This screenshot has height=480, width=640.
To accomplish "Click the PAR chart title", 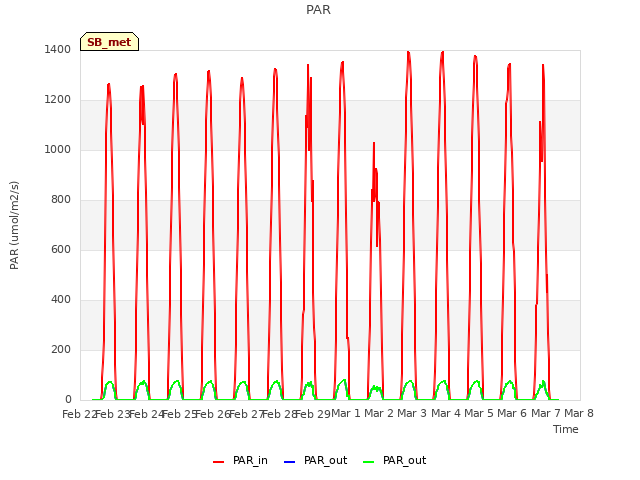I will [x=318, y=10].
